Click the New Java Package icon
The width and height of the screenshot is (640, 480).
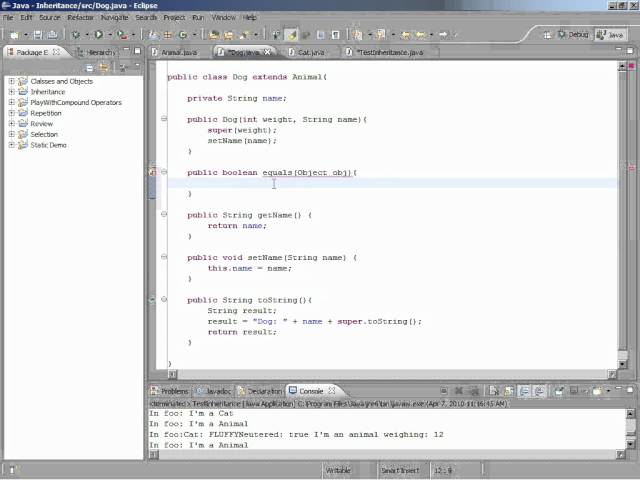coord(167,35)
